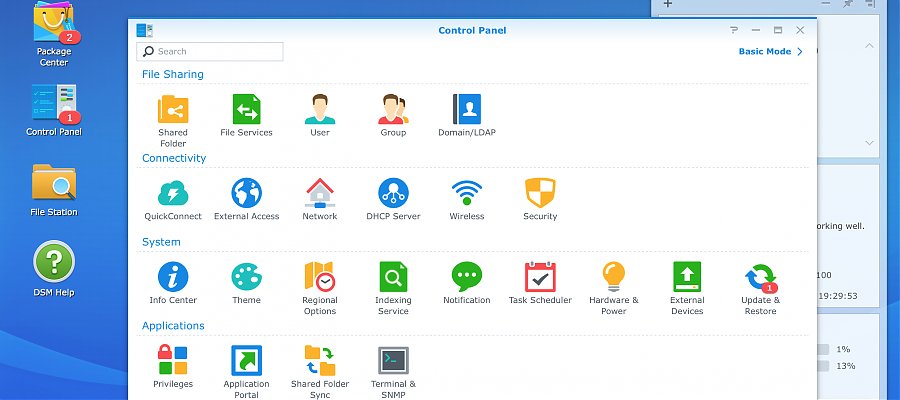Open File Services
The width and height of the screenshot is (900, 400).
[x=246, y=109]
